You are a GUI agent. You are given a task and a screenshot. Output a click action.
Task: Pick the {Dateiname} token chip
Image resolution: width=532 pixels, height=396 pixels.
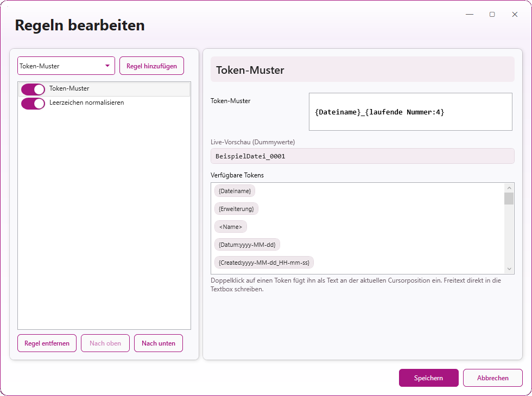[235, 191]
